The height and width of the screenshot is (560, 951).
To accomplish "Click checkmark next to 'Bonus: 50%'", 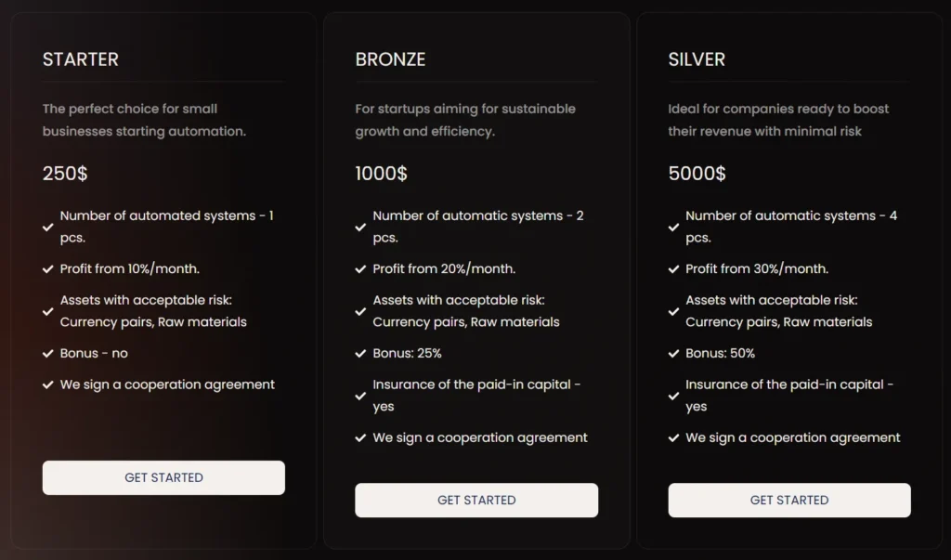I will tap(673, 354).
